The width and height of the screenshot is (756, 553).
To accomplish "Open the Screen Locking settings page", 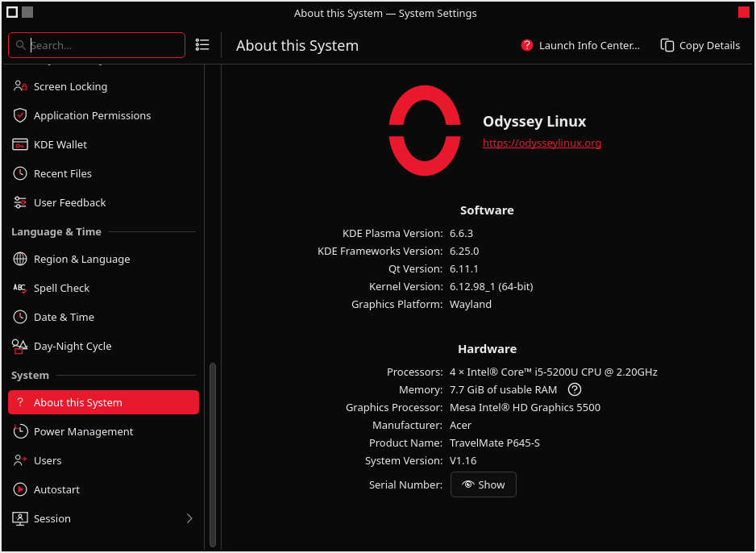I will click(x=103, y=87).
